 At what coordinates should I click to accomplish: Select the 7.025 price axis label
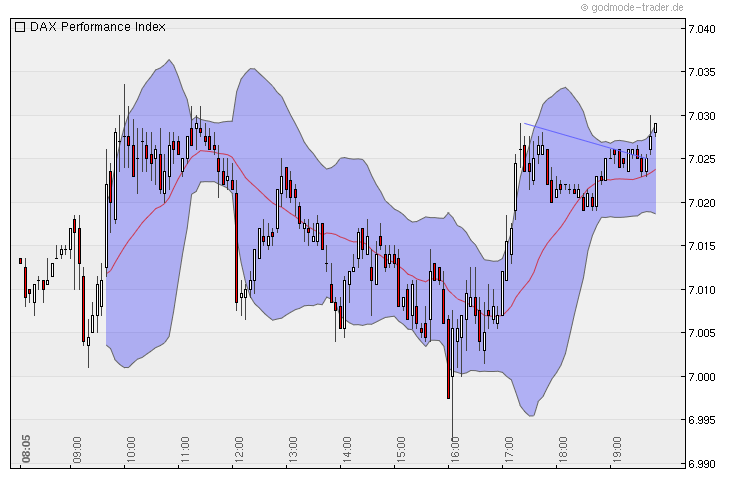point(702,160)
